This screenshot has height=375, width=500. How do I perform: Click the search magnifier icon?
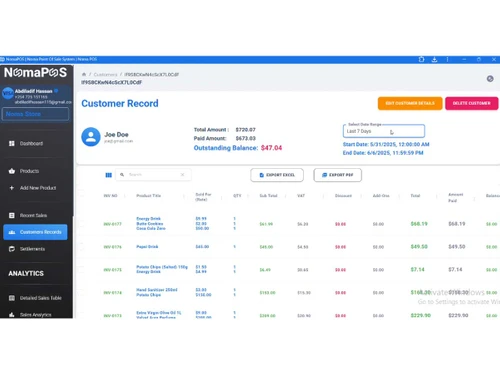pos(122,175)
